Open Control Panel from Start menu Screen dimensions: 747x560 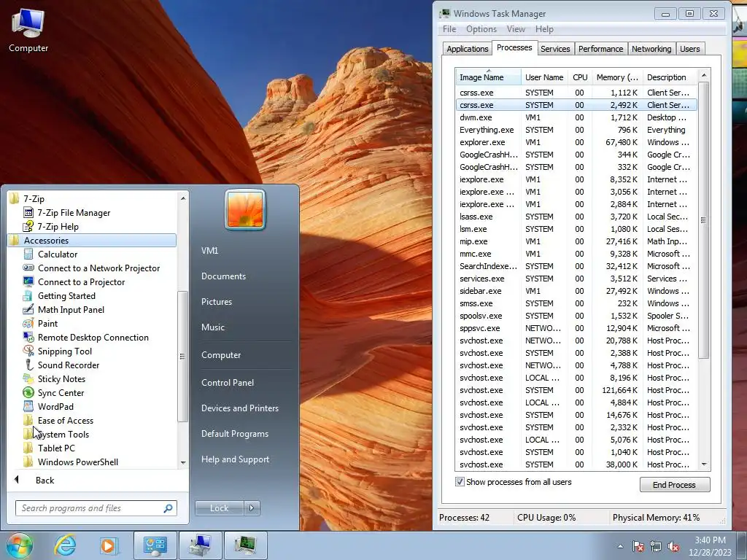(228, 382)
